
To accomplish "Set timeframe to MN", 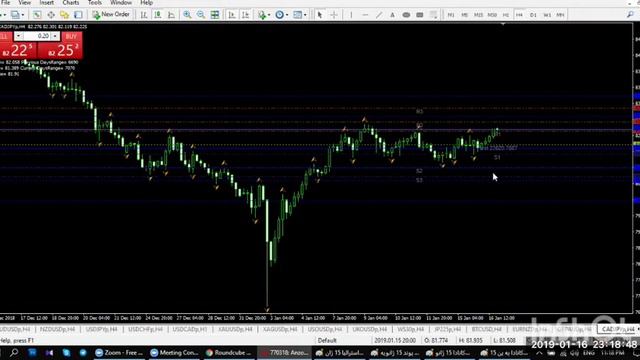I will point(560,15).
